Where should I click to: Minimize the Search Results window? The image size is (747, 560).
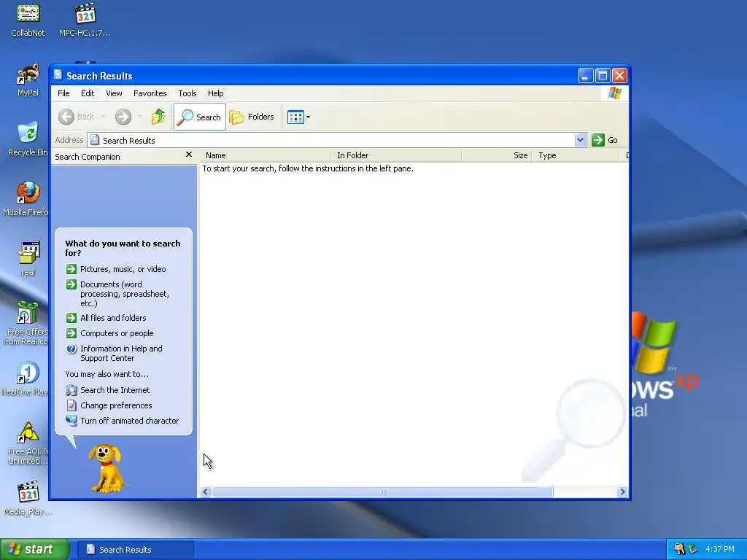[x=586, y=75]
